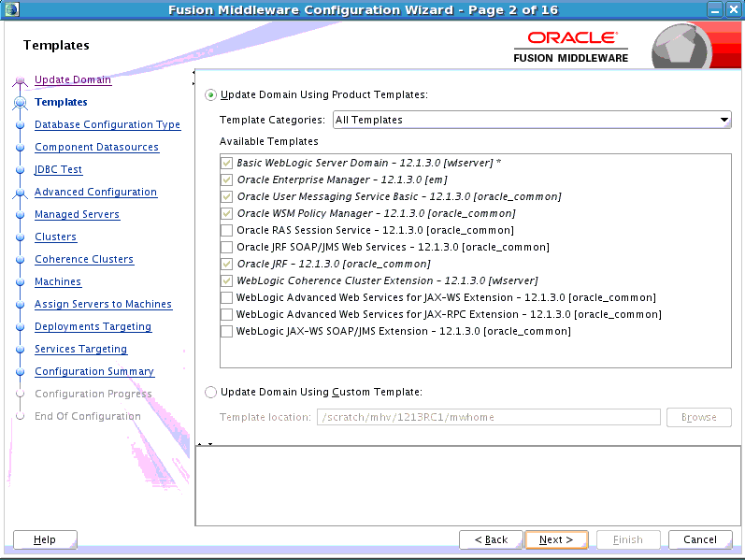745x560 pixels.
Task: Click the Deployments Targeting step bullet
Action: click(x=20, y=327)
